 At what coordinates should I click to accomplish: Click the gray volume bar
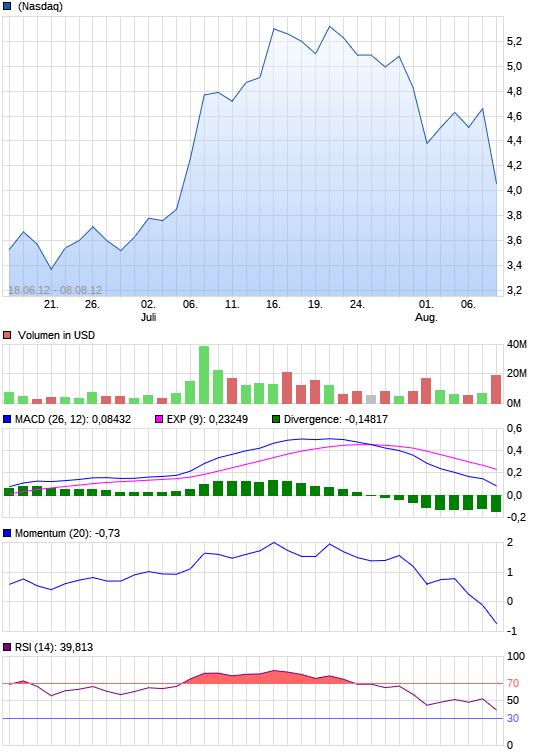pos(371,399)
